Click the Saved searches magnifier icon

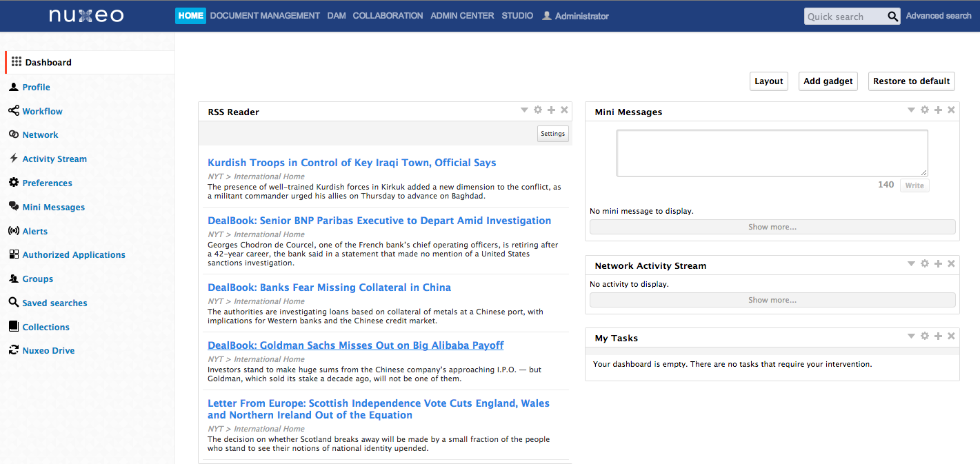click(14, 303)
